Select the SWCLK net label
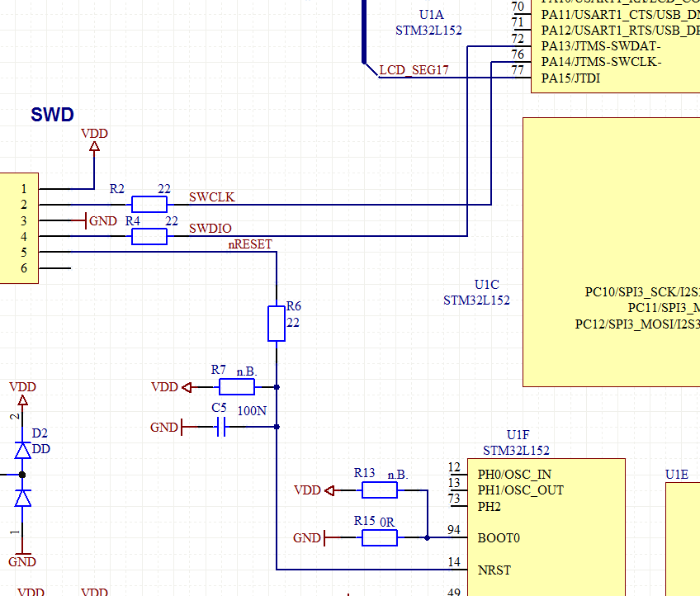Image resolution: width=700 pixels, height=596 pixels. [x=211, y=197]
